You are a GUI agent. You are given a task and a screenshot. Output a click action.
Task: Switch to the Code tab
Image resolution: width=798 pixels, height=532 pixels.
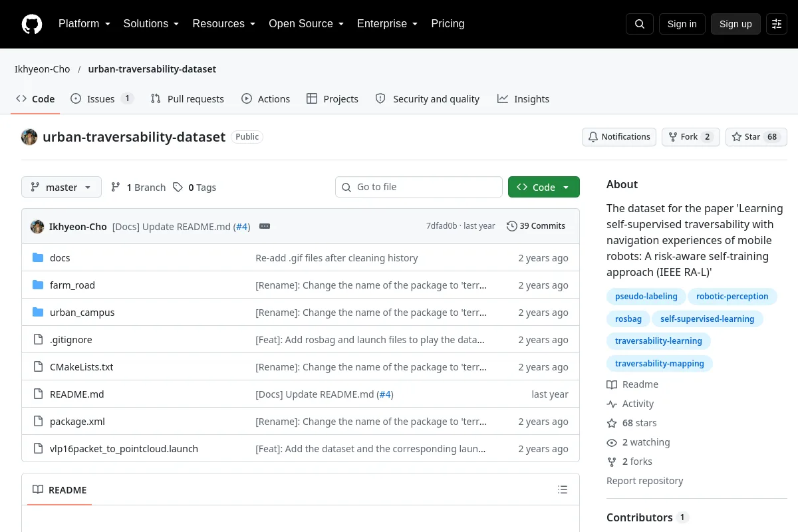click(35, 99)
